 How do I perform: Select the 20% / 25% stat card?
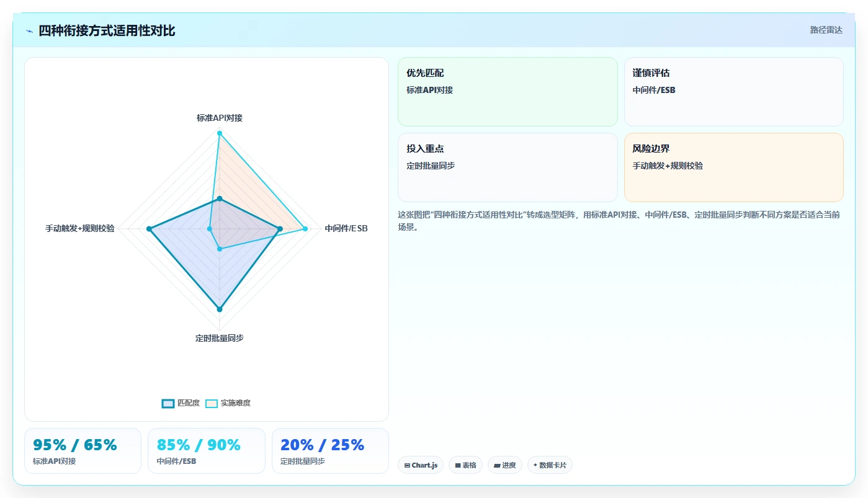pyautogui.click(x=330, y=451)
